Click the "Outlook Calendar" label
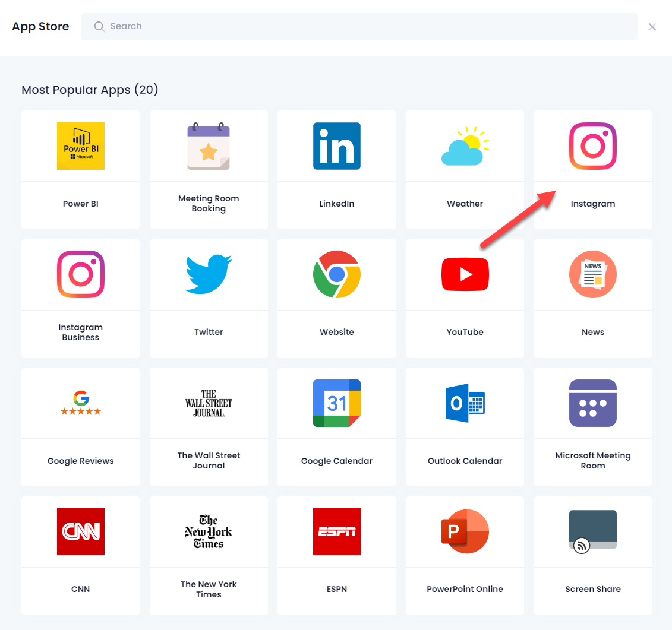The image size is (672, 630). click(x=465, y=461)
